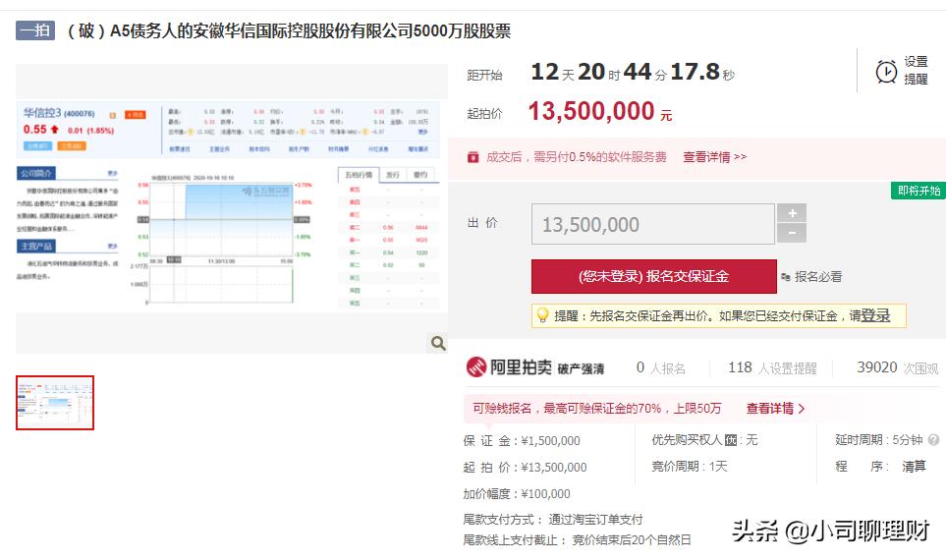Click the 保证金 ¥1,500,000 text

(x=522, y=440)
